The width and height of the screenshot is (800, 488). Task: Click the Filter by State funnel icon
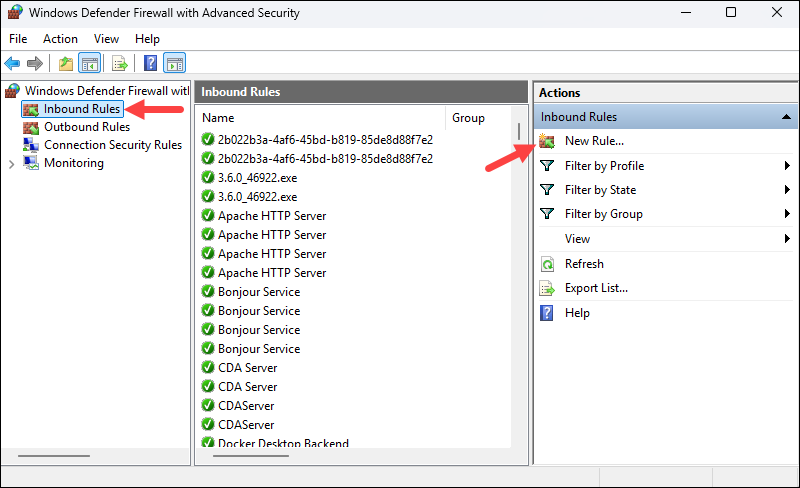coord(547,190)
